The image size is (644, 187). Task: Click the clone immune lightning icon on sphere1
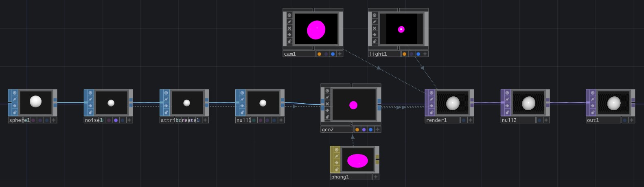point(15,99)
